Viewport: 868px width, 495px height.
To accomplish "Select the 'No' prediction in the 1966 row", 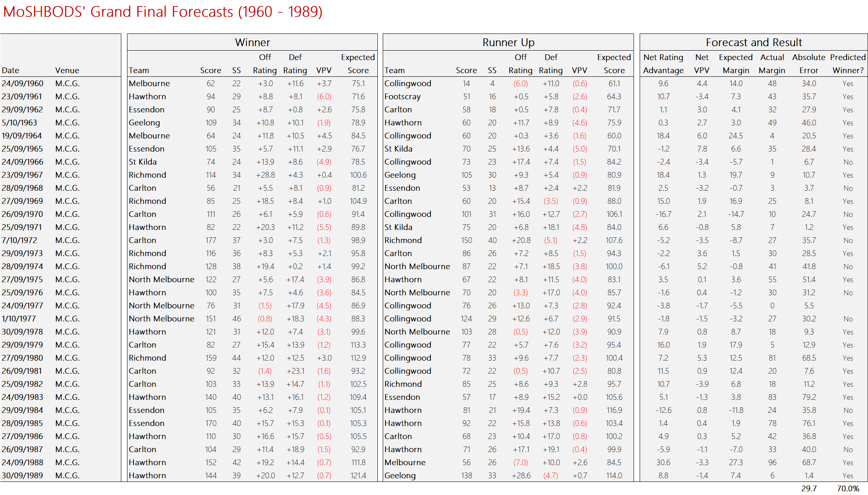I will click(x=848, y=162).
